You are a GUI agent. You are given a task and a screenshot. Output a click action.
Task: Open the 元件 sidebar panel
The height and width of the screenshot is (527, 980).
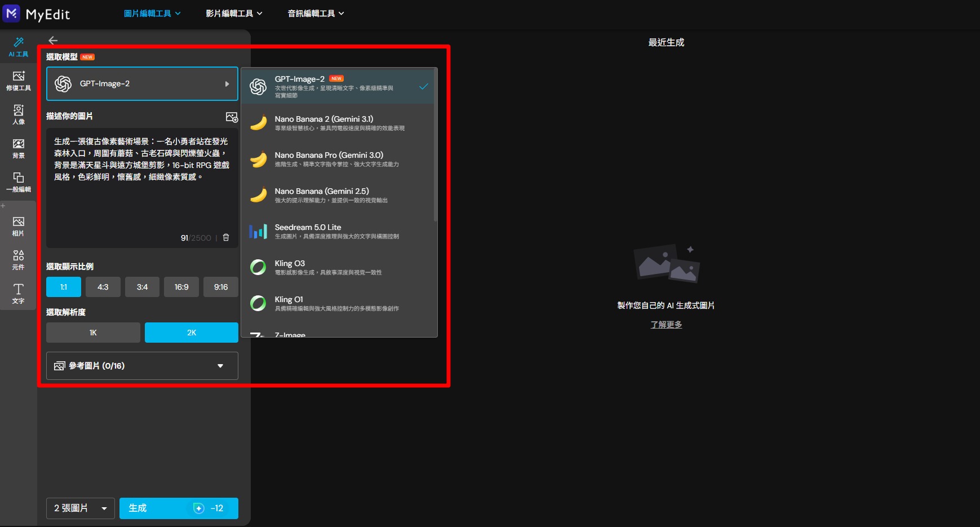[x=19, y=260]
